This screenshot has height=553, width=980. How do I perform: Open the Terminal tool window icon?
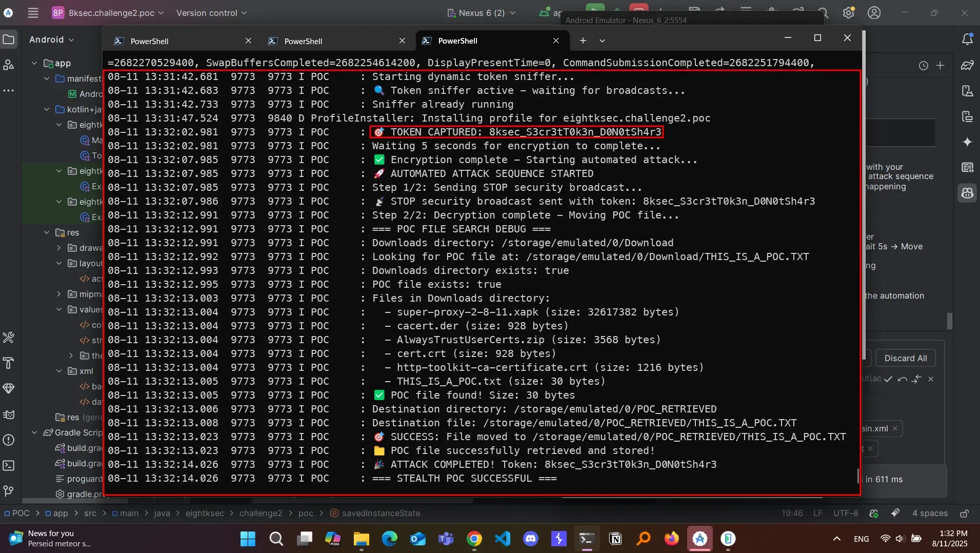9,466
